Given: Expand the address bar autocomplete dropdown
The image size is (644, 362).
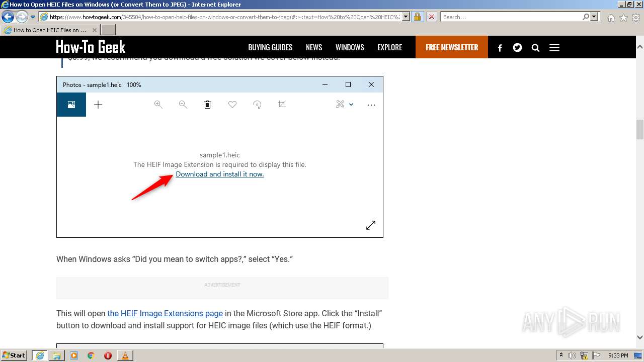Looking at the screenshot, I should point(406,17).
